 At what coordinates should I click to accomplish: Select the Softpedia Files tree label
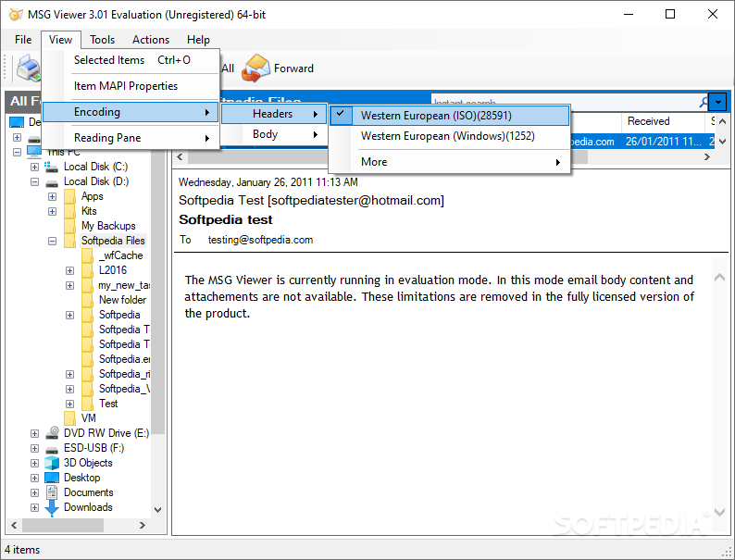113,241
